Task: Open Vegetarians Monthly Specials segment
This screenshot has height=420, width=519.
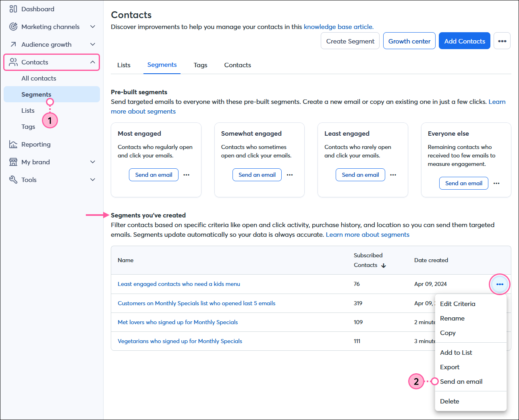Action: click(x=180, y=341)
